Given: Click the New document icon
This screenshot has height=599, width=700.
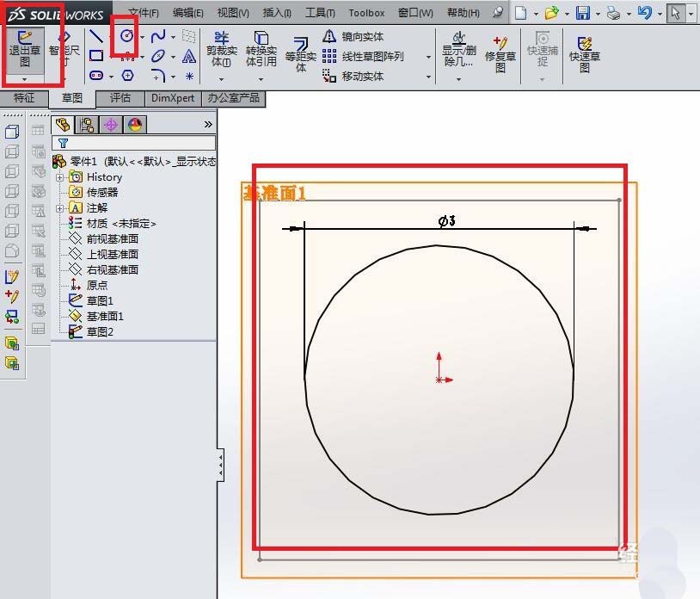Looking at the screenshot, I should 520,13.
